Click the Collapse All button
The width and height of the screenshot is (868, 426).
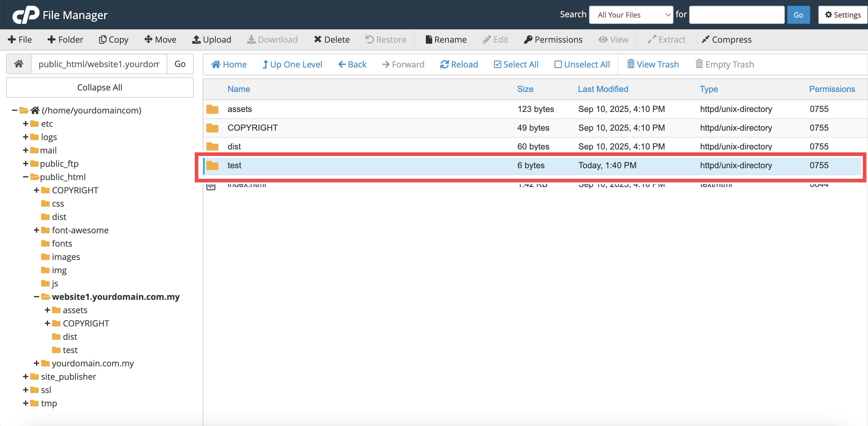pyautogui.click(x=100, y=87)
